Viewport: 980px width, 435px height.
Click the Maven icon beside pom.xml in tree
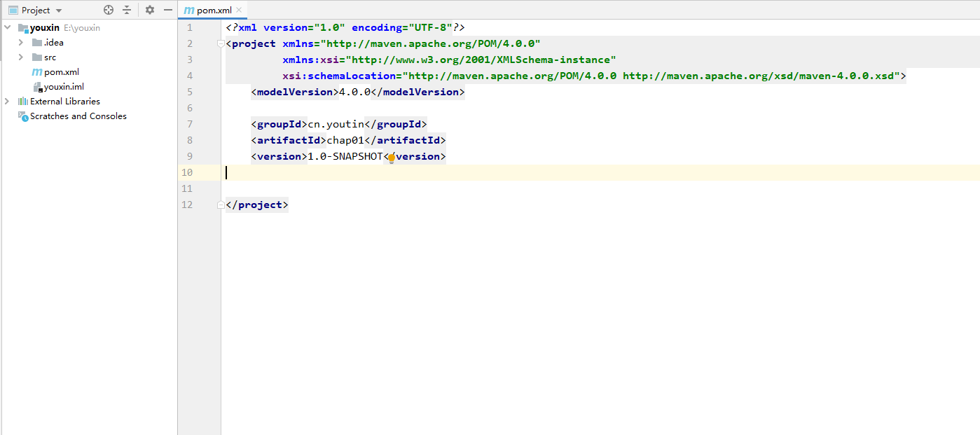(x=37, y=72)
